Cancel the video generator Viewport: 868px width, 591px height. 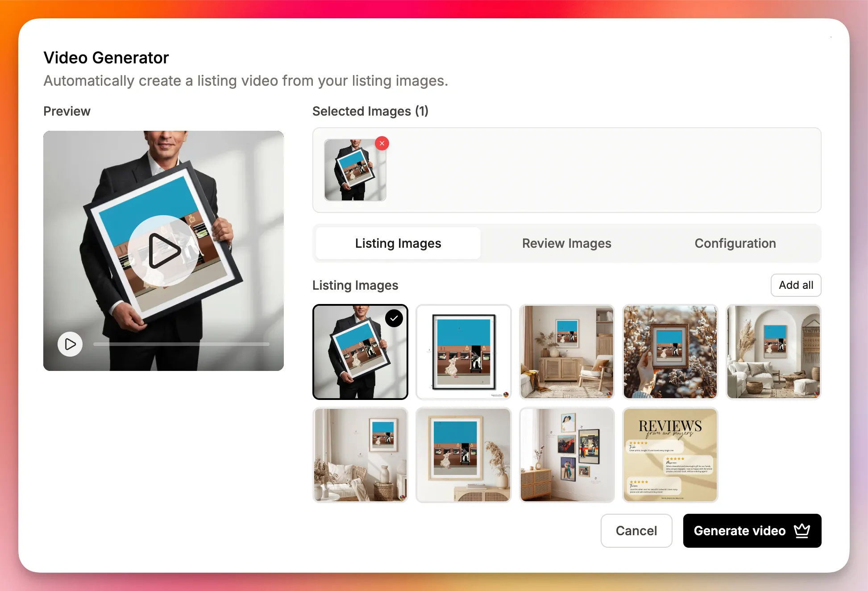pos(636,531)
